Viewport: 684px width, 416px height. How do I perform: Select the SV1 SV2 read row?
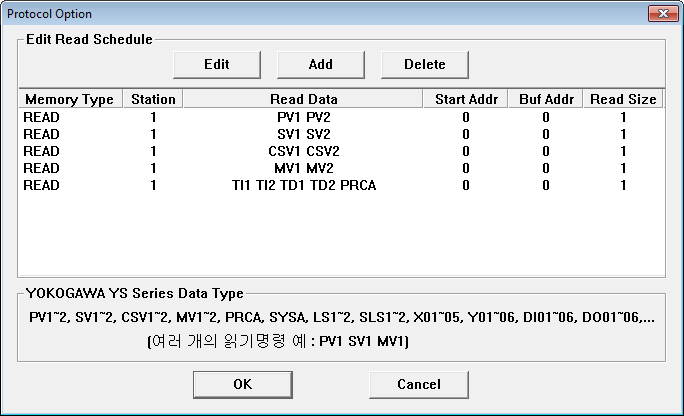303,134
